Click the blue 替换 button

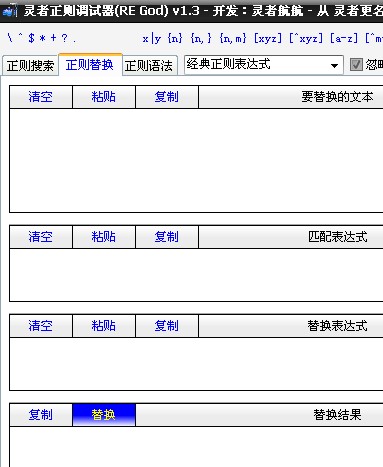point(104,415)
